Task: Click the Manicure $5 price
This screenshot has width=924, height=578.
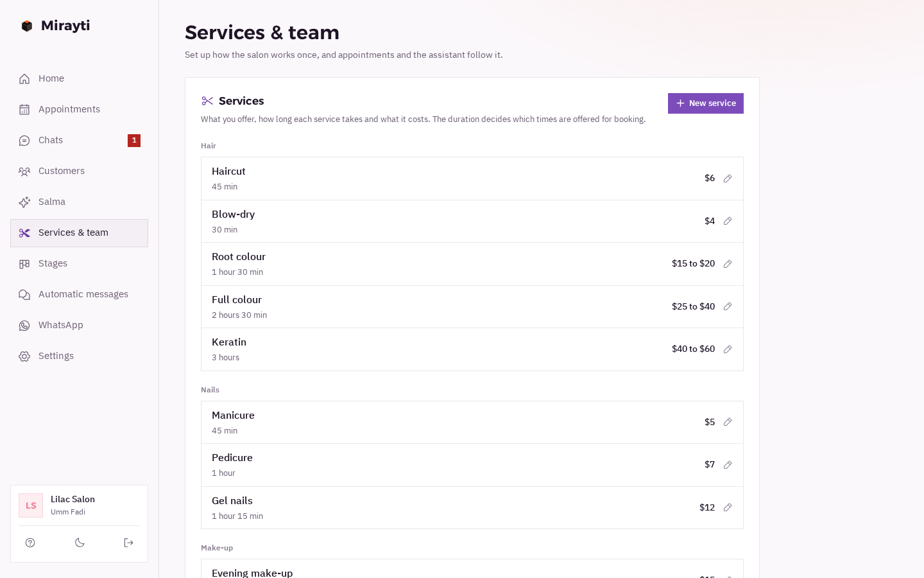Action: pos(710,422)
